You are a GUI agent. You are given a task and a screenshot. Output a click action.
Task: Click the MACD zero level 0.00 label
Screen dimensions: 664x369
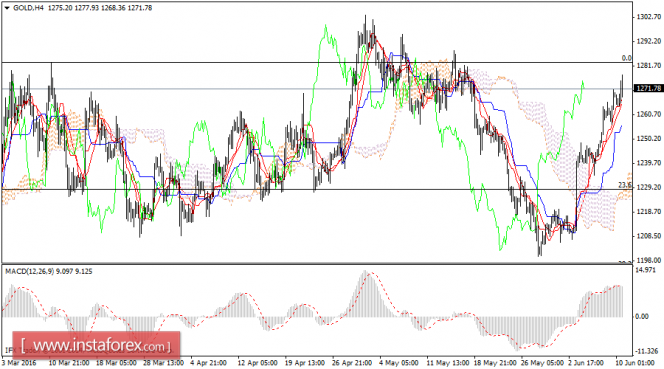click(642, 316)
